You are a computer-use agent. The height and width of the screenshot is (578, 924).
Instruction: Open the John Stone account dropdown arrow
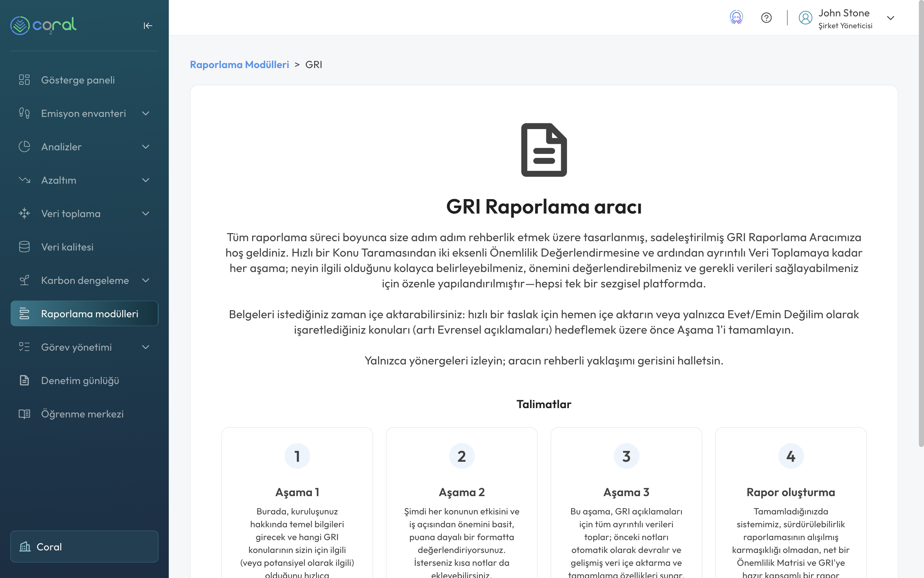coord(890,18)
